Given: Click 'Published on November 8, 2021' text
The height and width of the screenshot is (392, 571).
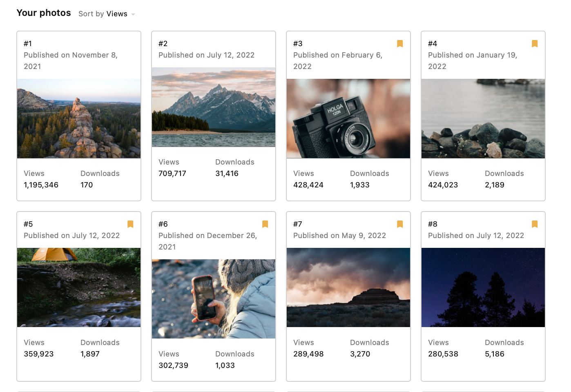Looking at the screenshot, I should pyautogui.click(x=71, y=61).
